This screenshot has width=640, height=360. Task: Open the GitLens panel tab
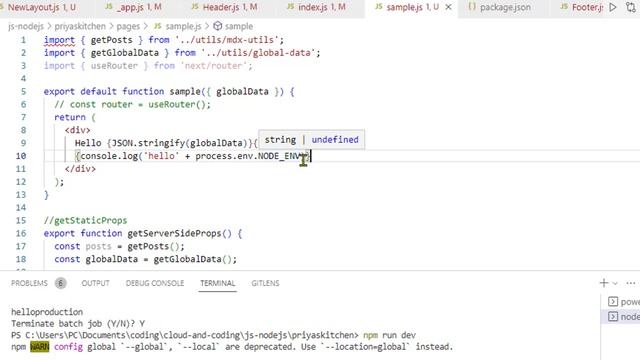click(x=265, y=283)
